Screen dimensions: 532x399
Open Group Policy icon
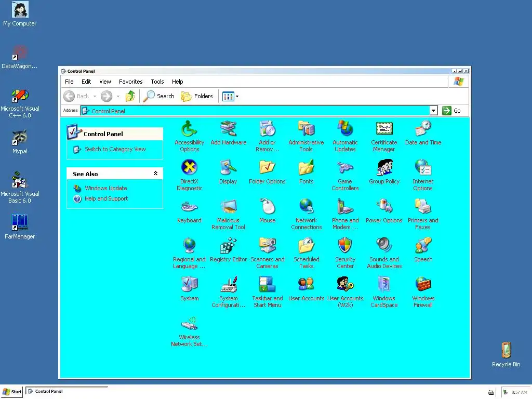point(384,171)
